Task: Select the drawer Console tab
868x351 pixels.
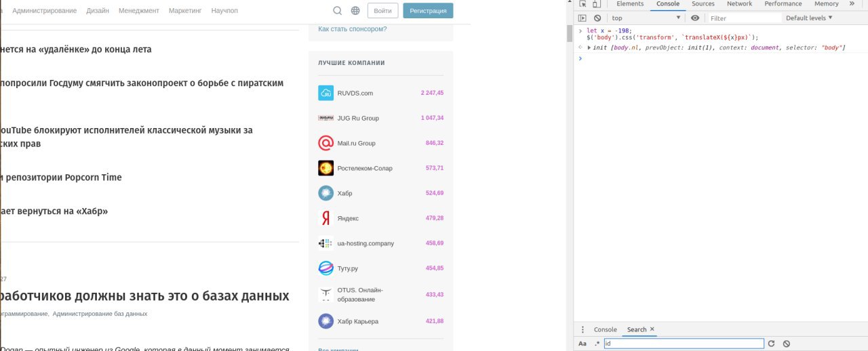Action: coord(606,329)
